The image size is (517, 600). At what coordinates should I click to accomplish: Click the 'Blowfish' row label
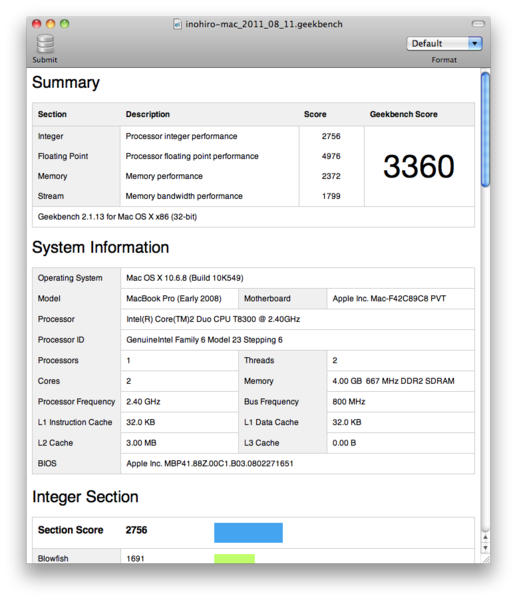click(53, 559)
